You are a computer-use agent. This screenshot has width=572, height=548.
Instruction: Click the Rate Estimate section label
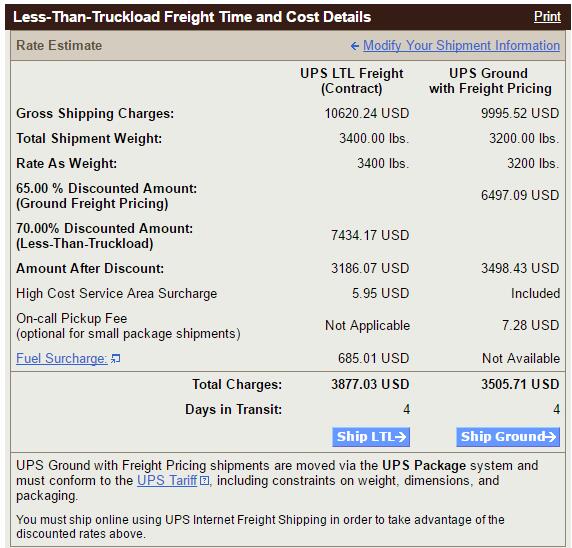59,46
